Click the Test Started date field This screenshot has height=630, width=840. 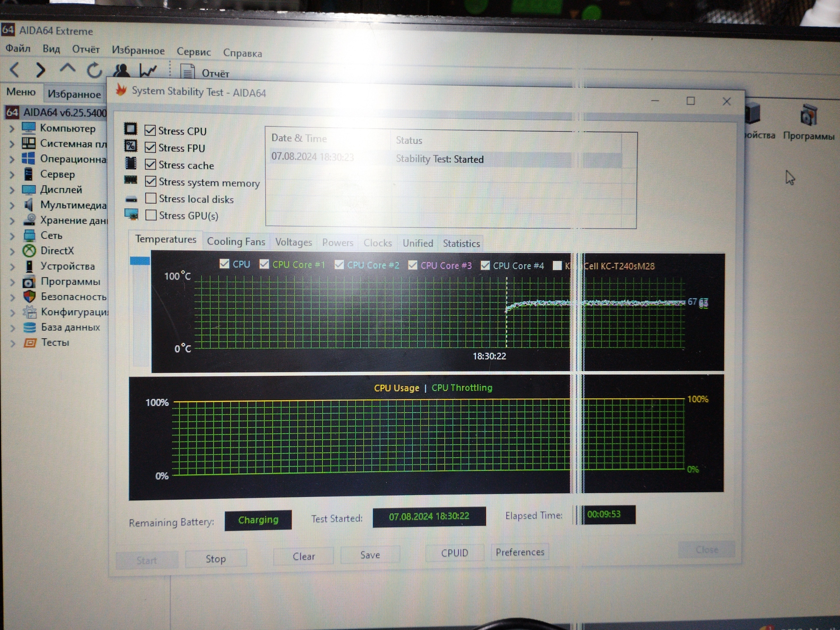click(x=429, y=517)
